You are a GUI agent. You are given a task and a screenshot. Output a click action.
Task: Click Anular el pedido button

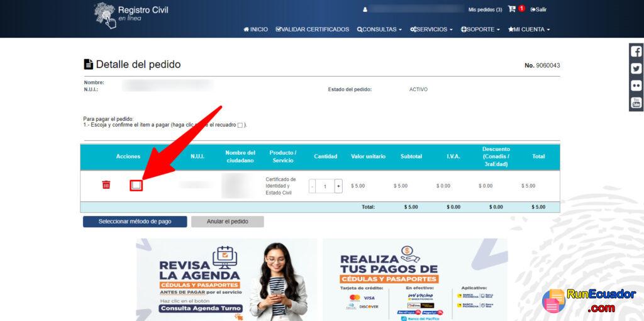pos(228,222)
